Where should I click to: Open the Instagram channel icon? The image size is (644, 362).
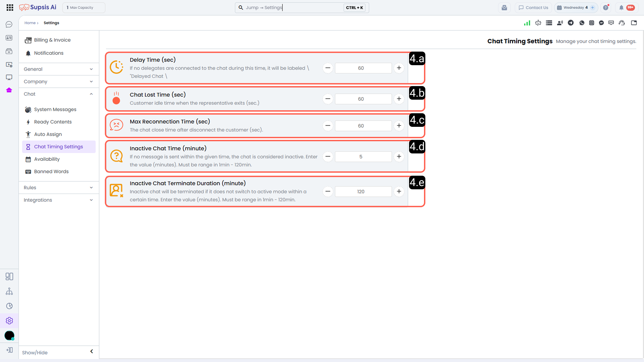coord(592,23)
